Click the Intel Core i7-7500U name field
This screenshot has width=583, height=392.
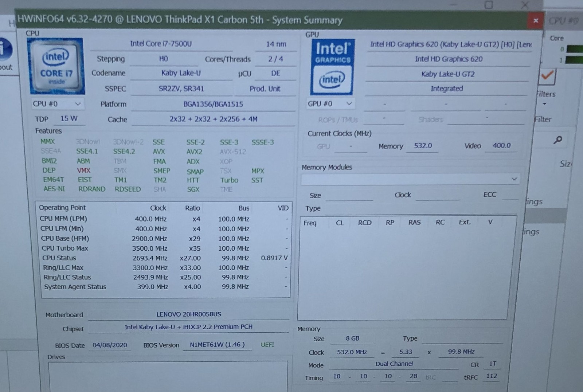pyautogui.click(x=161, y=44)
